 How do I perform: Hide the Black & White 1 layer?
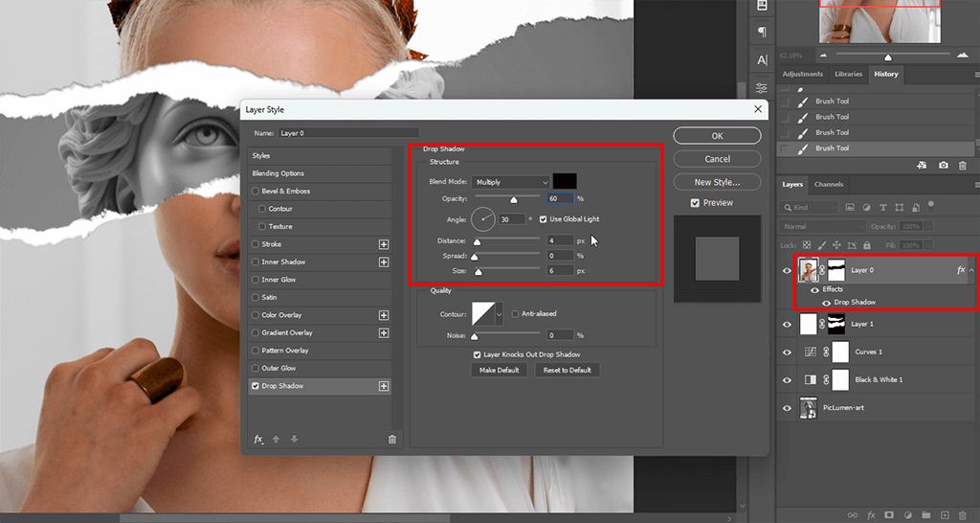pyautogui.click(x=787, y=379)
